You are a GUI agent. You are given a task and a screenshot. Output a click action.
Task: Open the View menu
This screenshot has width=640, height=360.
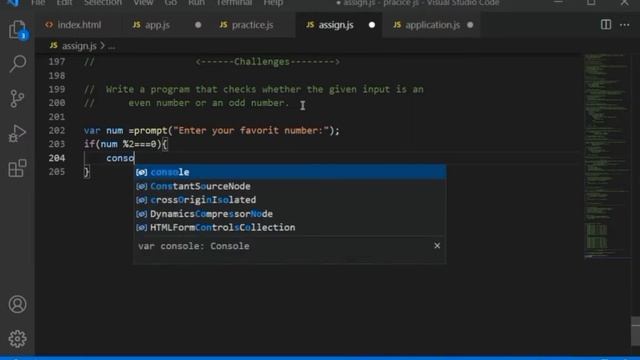(143, 3)
